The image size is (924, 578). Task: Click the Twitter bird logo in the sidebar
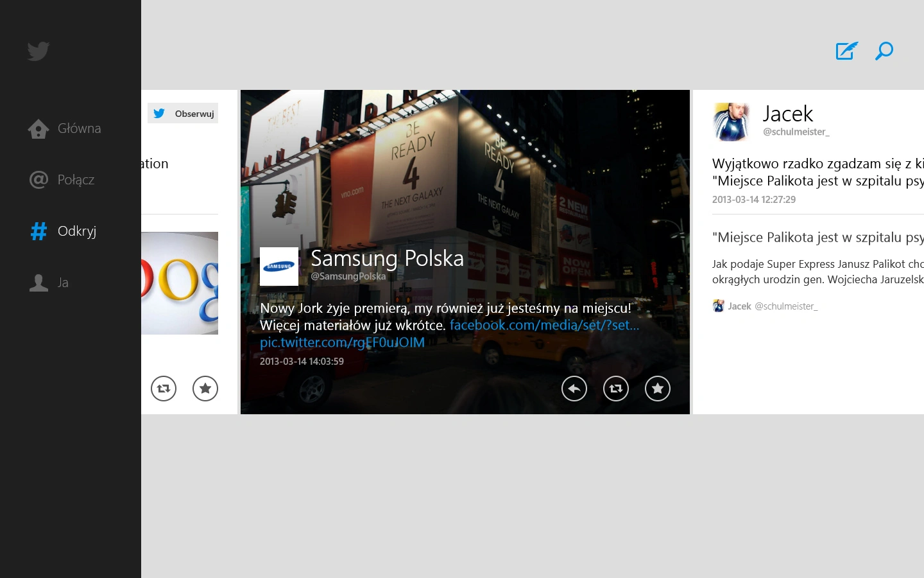pos(38,51)
